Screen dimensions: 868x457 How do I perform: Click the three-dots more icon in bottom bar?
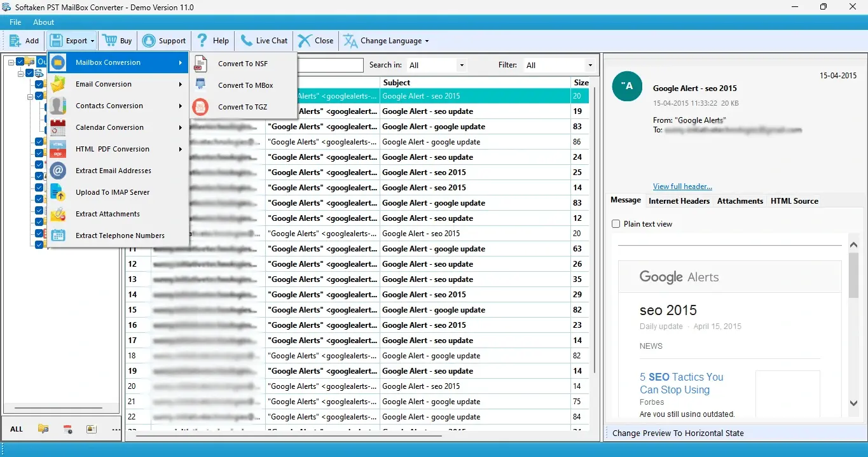coord(116,430)
